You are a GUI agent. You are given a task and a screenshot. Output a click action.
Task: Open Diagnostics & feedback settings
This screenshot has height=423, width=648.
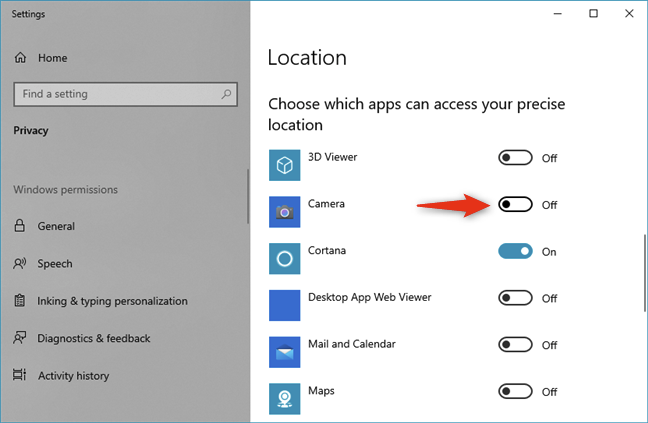[x=94, y=338]
